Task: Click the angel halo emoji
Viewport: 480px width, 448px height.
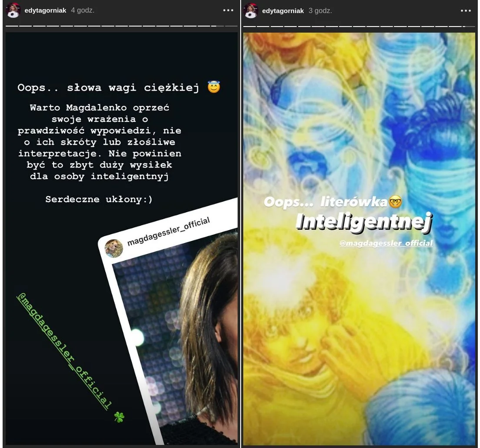Action: 214,87
